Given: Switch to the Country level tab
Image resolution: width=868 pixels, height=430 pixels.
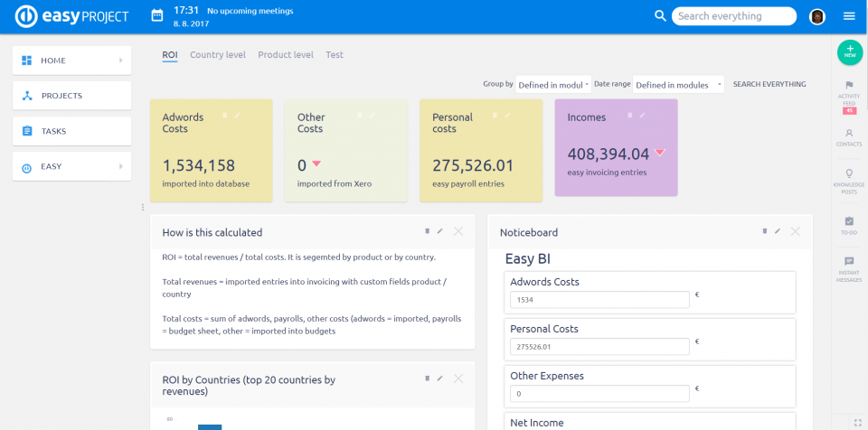Looking at the screenshot, I should pyautogui.click(x=218, y=55).
